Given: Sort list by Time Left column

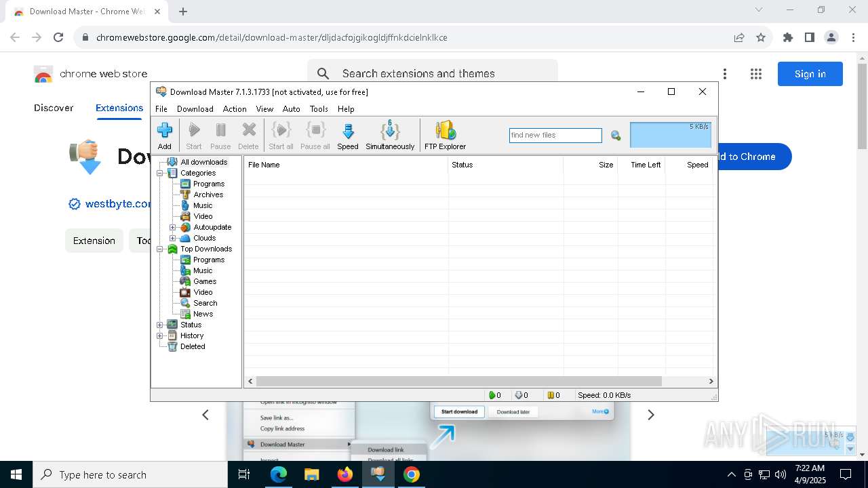Looking at the screenshot, I should (x=642, y=165).
